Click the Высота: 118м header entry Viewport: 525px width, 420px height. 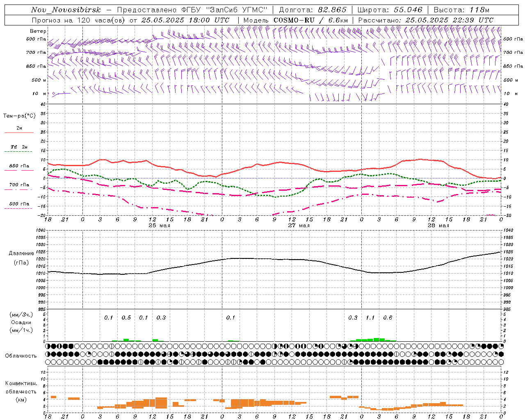pyautogui.click(x=461, y=10)
